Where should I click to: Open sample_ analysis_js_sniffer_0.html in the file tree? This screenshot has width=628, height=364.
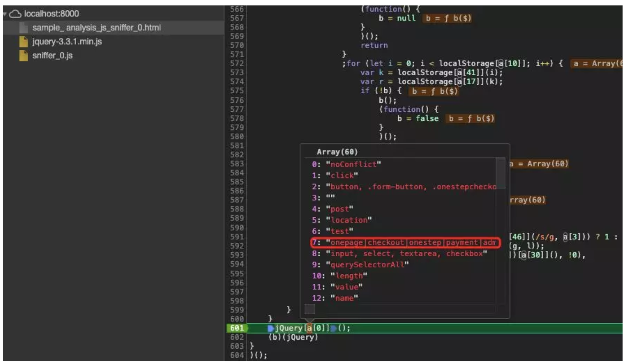coord(97,28)
